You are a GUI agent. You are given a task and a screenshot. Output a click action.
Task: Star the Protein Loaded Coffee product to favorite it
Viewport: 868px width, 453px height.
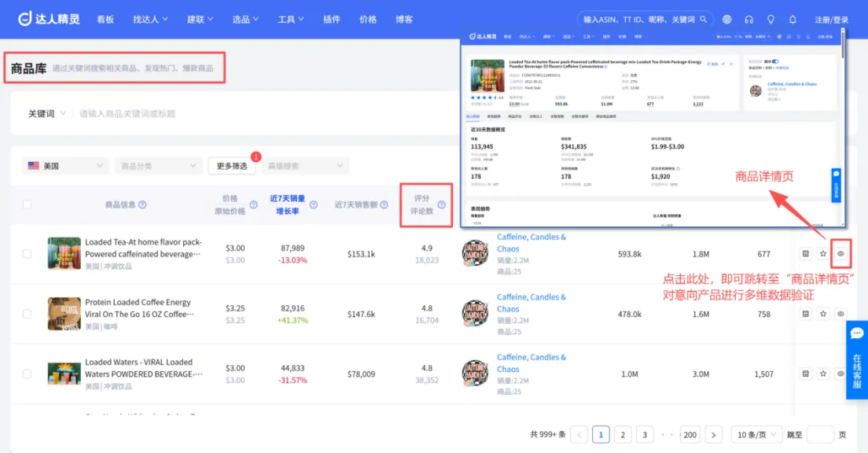click(822, 313)
